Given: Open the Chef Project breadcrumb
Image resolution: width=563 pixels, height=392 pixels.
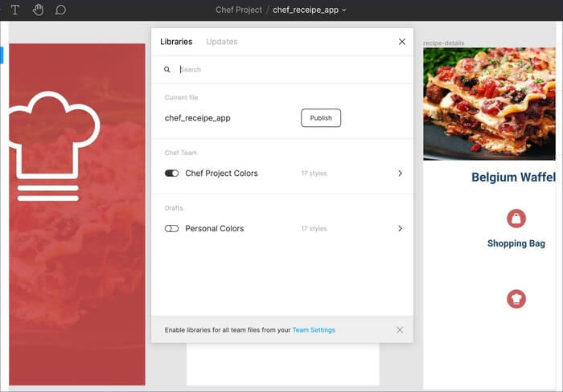Looking at the screenshot, I should (239, 10).
